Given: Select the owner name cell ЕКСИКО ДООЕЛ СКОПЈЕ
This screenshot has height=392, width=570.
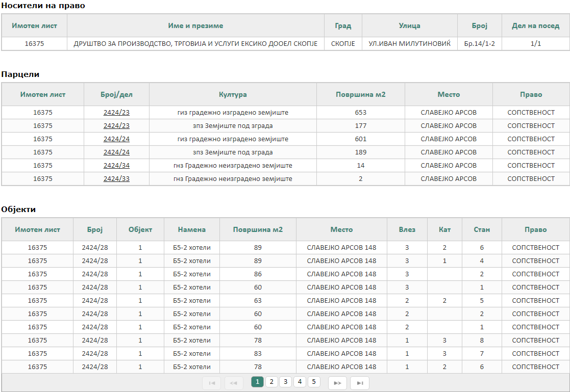Looking at the screenshot, I should coord(195,44).
